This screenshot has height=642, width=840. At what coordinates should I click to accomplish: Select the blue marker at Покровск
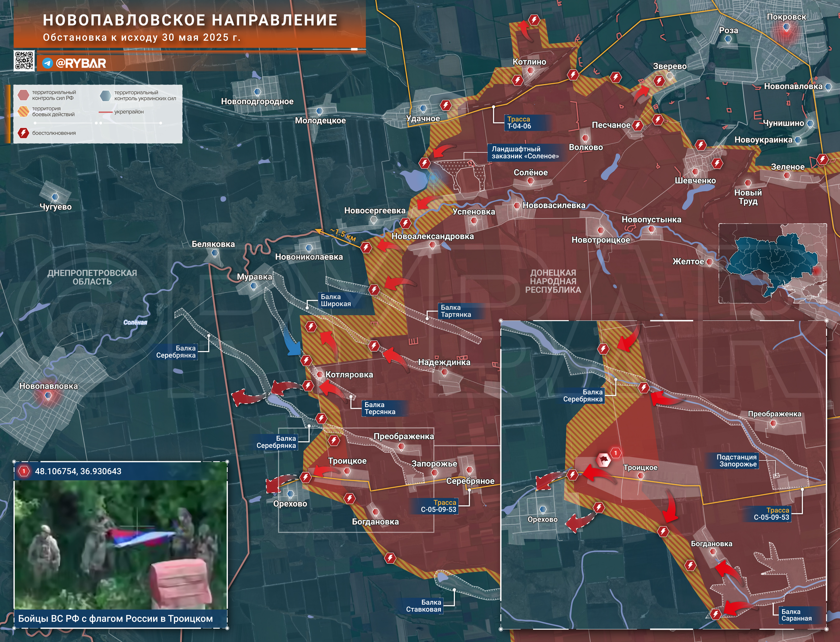786,27
